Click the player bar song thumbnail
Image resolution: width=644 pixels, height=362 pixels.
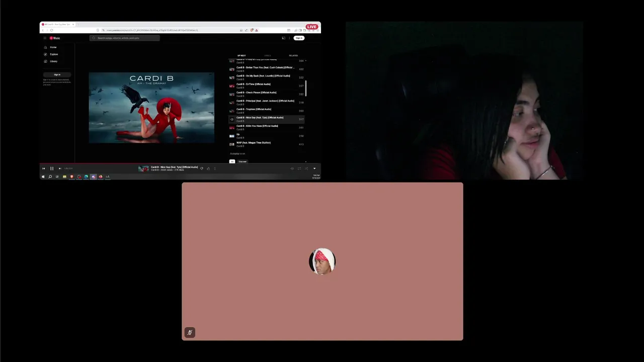144,168
